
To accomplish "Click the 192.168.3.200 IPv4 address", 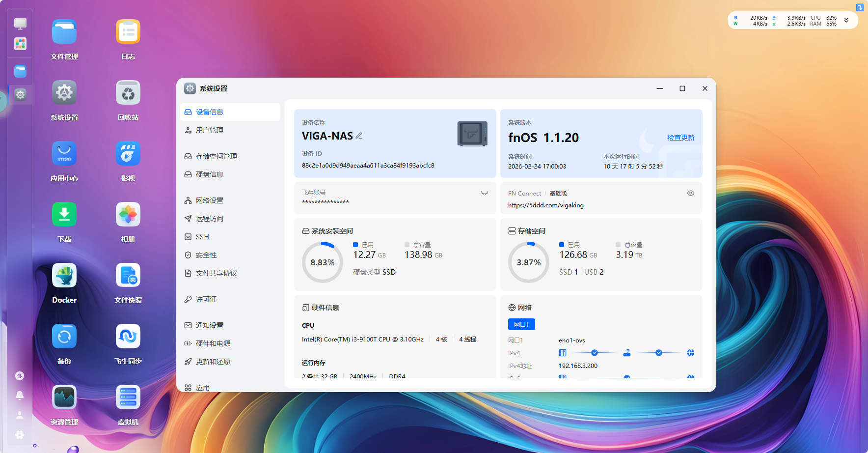I will (578, 366).
